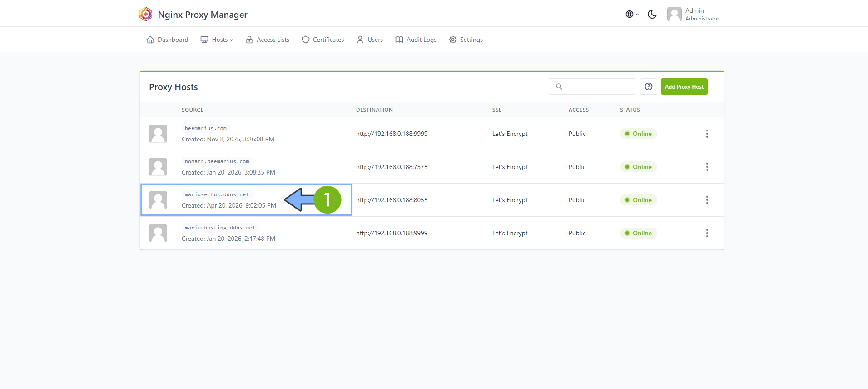Open the help question mark button
Viewport: 868px width, 389px height.
point(649,86)
